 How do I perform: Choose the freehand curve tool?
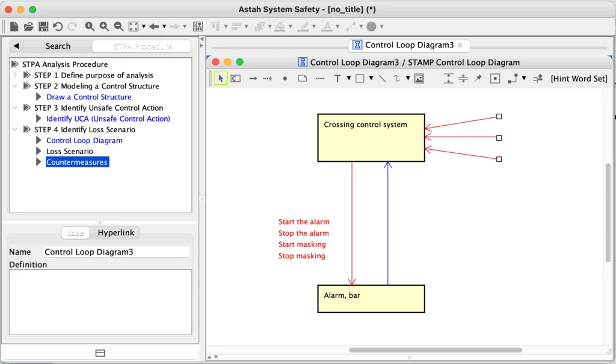(x=397, y=78)
